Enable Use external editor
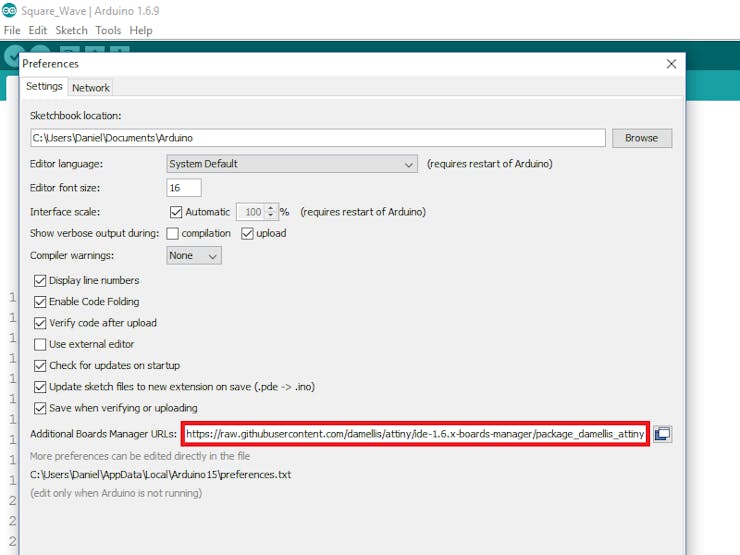 [40, 345]
